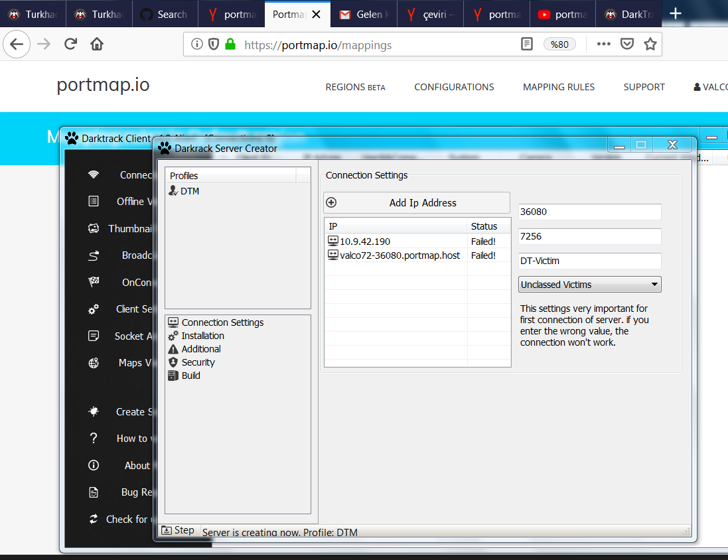This screenshot has height=560, width=728.
Task: Switch to the Gelen Gmail tab
Action: click(x=364, y=15)
